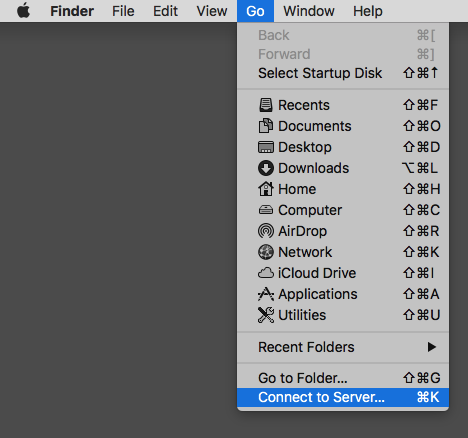Expand the Recent Folders submenu arrow
The image size is (468, 438).
pyautogui.click(x=432, y=347)
